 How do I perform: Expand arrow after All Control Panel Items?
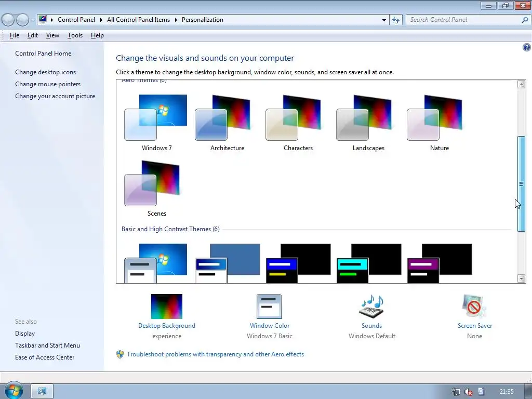pos(176,20)
